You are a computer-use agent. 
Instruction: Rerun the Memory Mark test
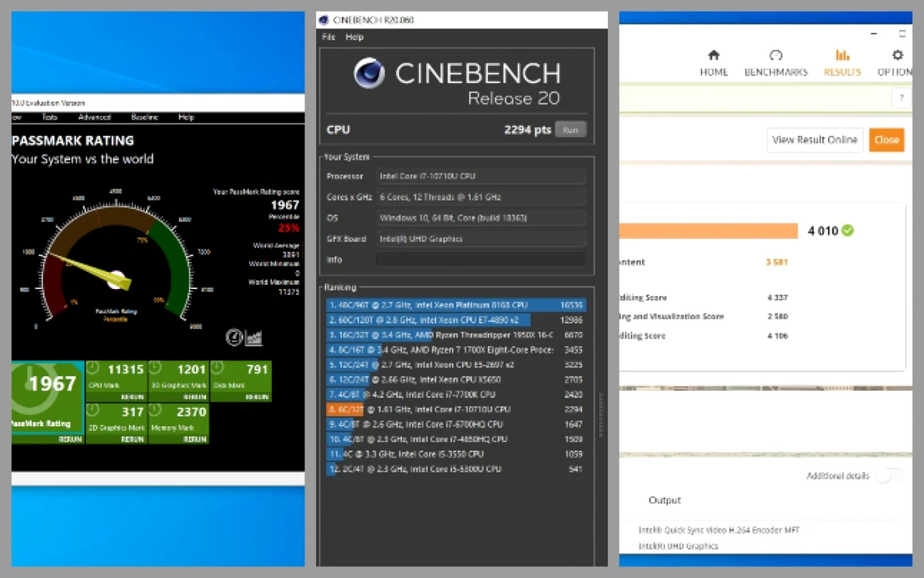pos(194,439)
